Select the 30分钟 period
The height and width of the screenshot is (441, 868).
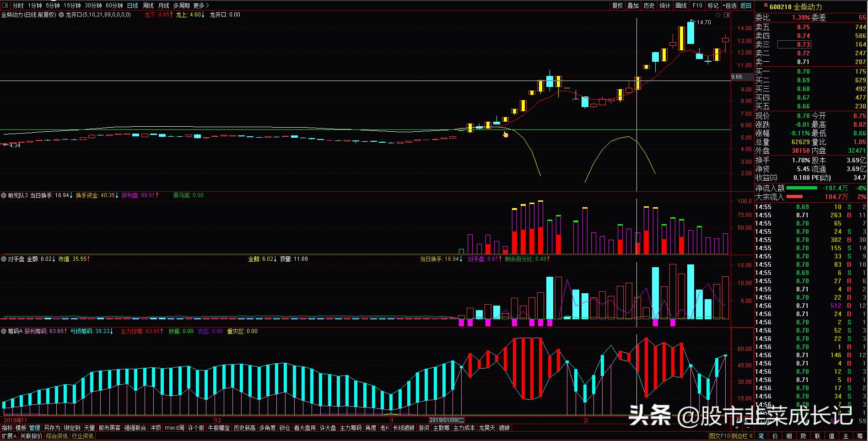93,5
